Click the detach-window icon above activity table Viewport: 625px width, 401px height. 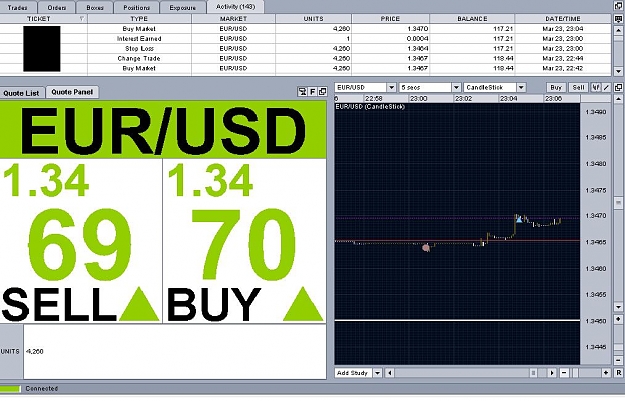point(619,6)
